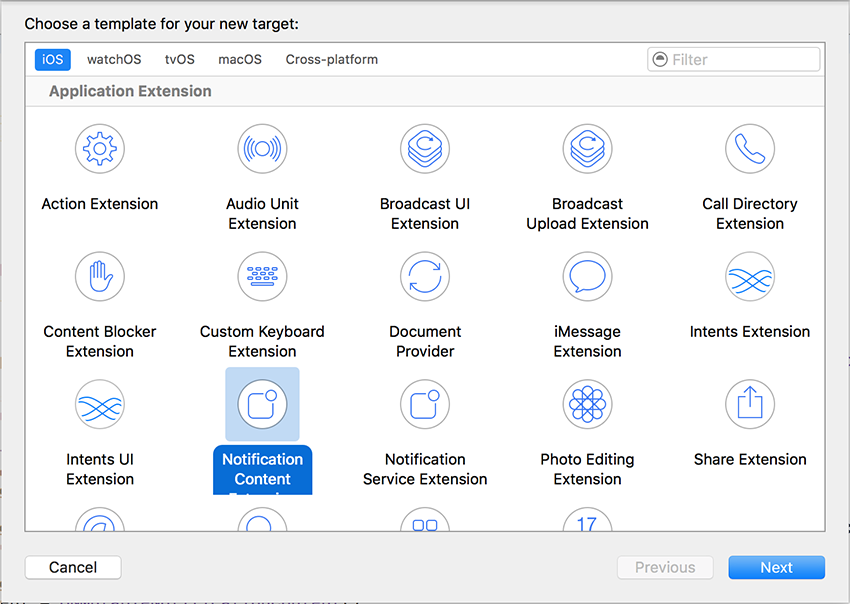Select the Share Extension icon
The width and height of the screenshot is (850, 604).
pos(750,404)
